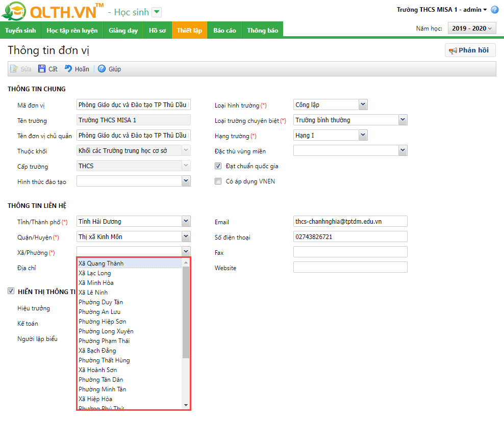The image size is (504, 423).
Task: Click the Tên trường field
Action: [x=133, y=120]
